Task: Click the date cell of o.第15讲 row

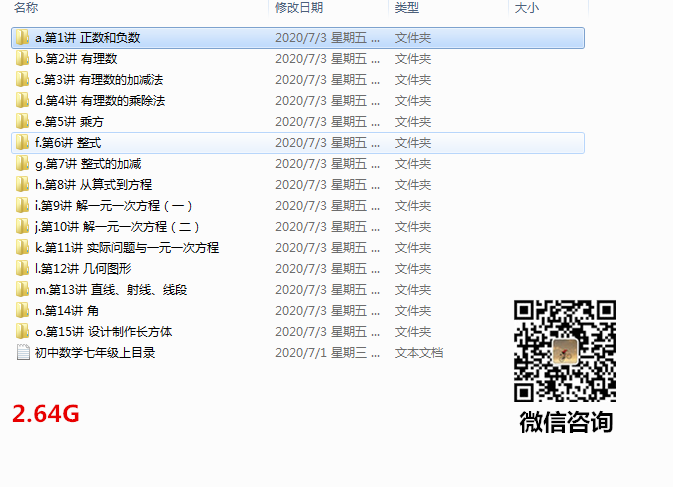Action: point(327,332)
